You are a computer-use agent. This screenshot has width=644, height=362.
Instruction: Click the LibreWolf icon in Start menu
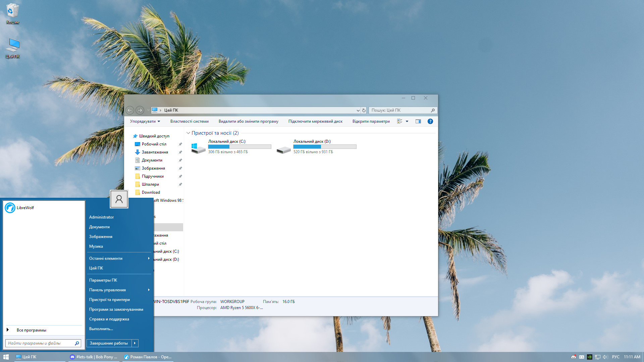(x=10, y=208)
